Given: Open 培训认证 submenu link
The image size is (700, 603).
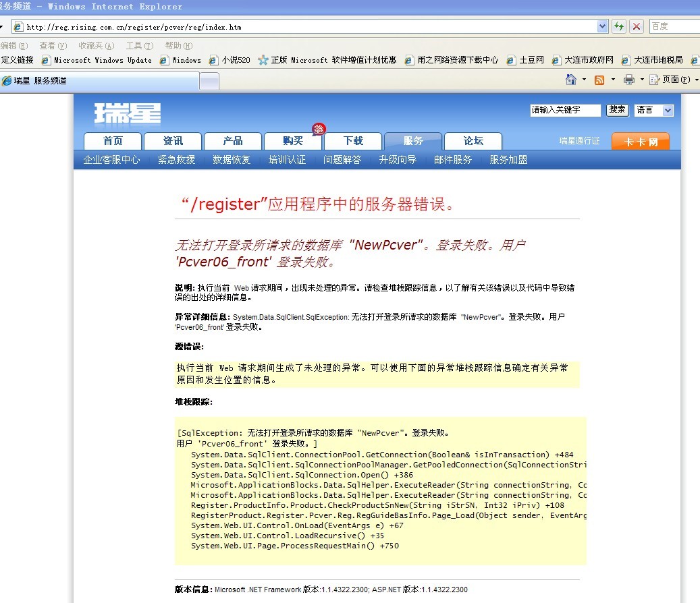Looking at the screenshot, I should 287,160.
